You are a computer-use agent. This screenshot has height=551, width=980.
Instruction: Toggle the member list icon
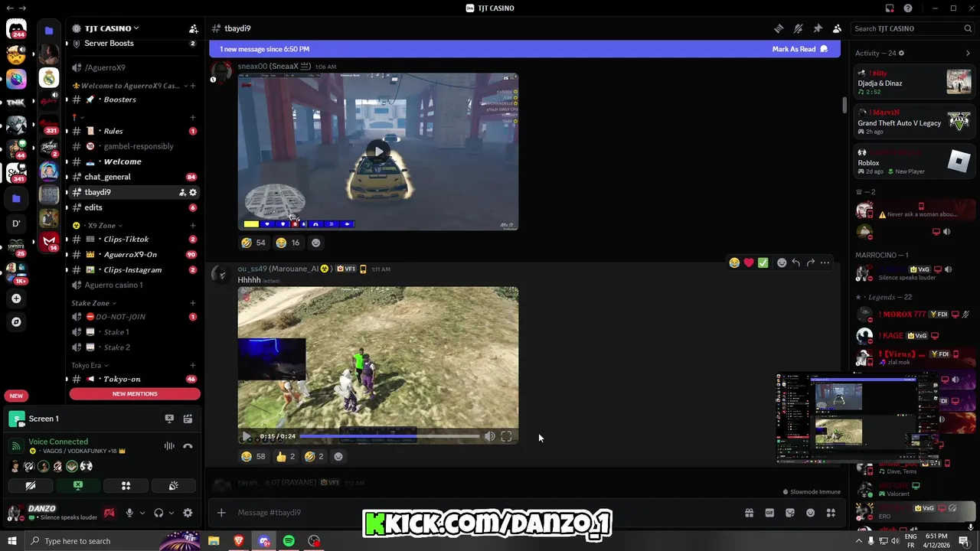point(837,28)
